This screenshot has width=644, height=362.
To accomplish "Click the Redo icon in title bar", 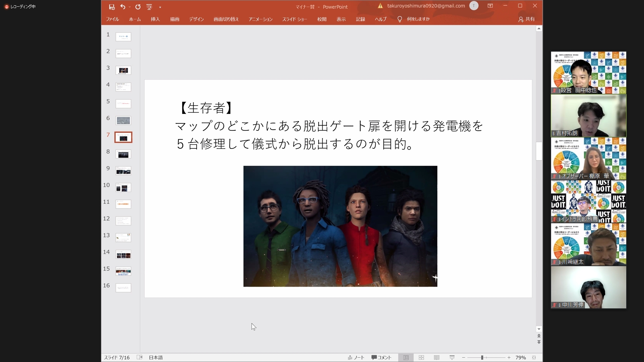I will 138,7.
